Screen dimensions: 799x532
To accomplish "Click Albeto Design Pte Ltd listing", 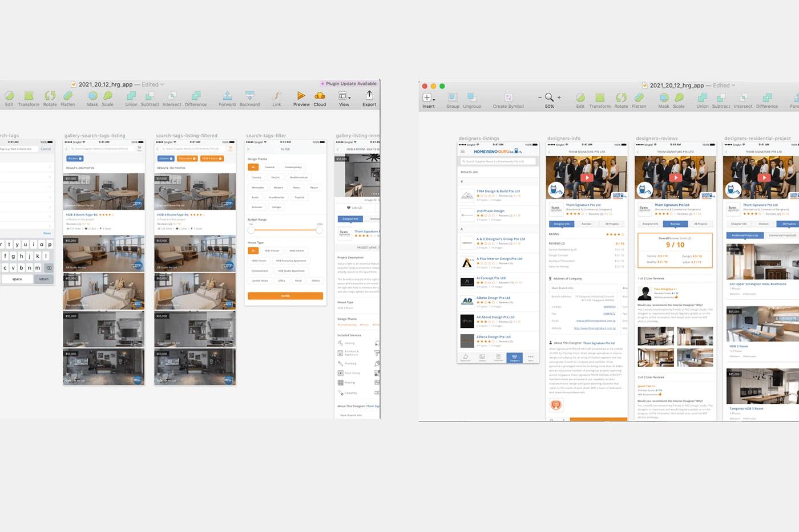I will pyautogui.click(x=498, y=302).
